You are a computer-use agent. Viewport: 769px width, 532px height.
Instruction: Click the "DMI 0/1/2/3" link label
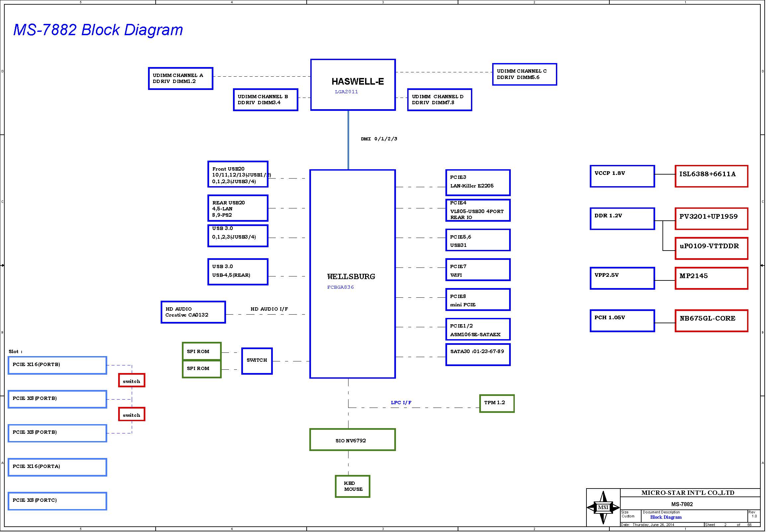[x=379, y=139]
